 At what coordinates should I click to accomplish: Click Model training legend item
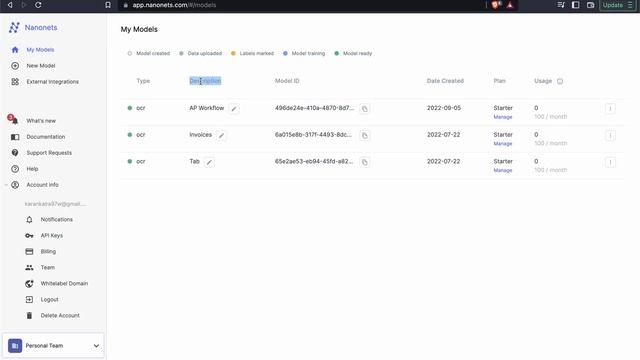[x=304, y=53]
